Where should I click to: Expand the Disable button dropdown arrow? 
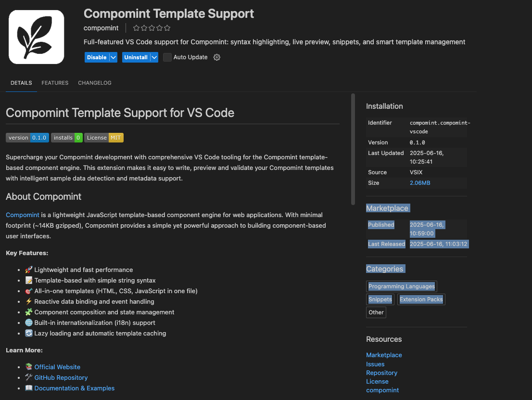point(113,57)
